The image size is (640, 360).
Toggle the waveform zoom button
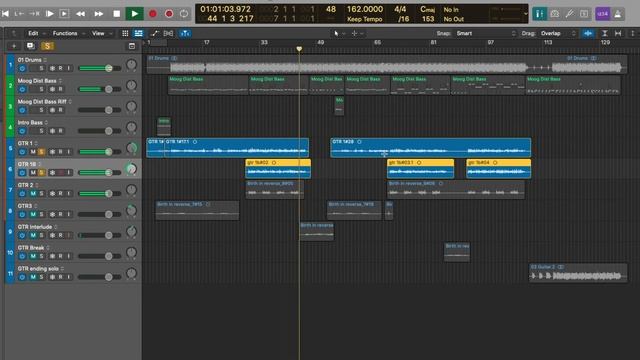588,33
